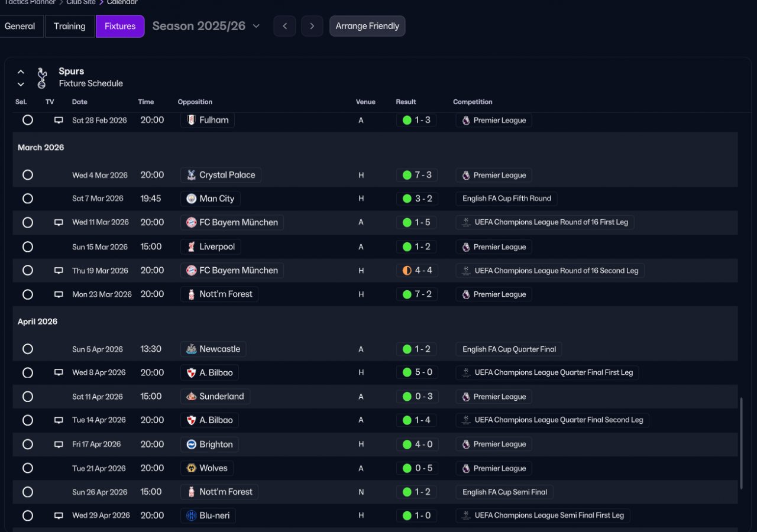
Task: Open the English FA Cup Fifth Round competition
Action: (506, 199)
